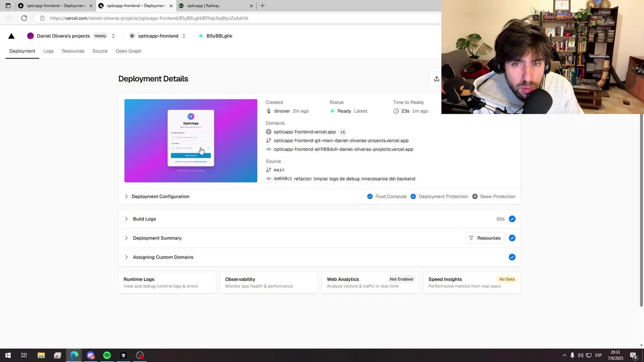Click the Fluid Compute check indicator
The height and width of the screenshot is (362, 644).
370,197
